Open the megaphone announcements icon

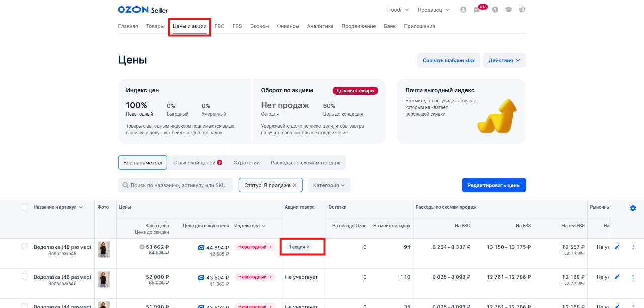(x=522, y=10)
